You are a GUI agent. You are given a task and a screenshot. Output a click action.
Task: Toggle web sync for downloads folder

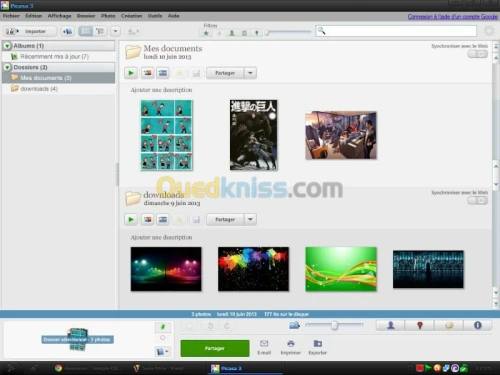tap(477, 200)
